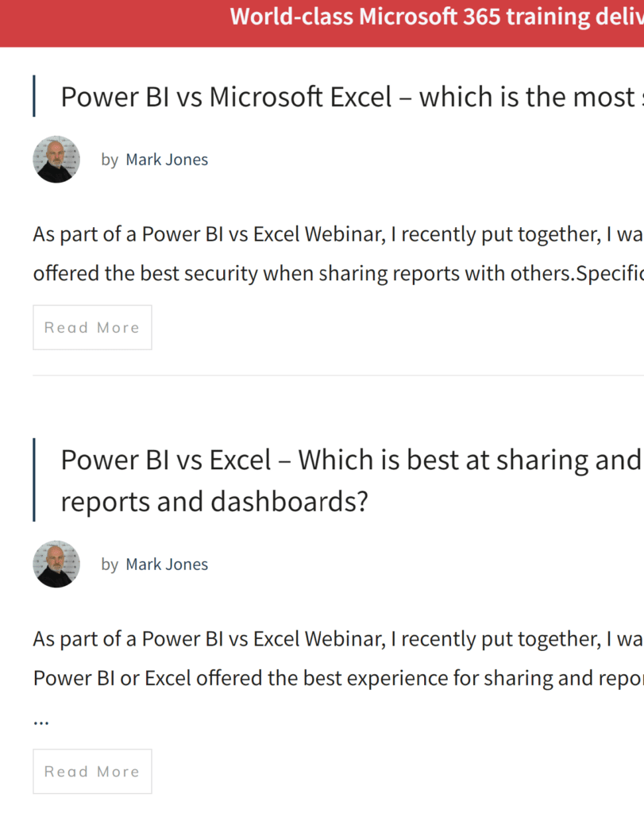Click the red Microsoft 365 training banner
Image resolution: width=644 pixels, height=813 pixels.
(x=322, y=23)
